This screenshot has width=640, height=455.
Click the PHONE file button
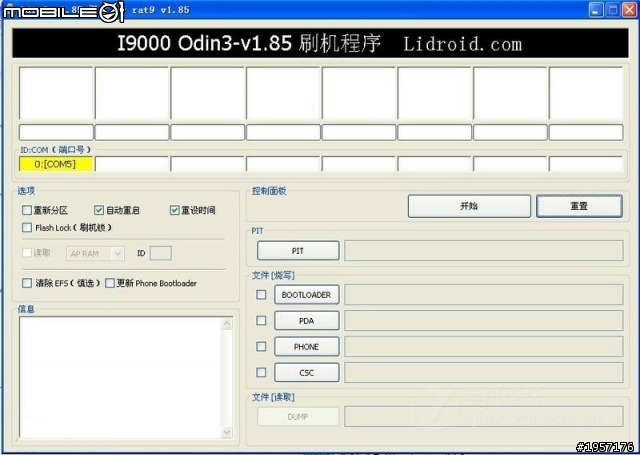pos(307,347)
